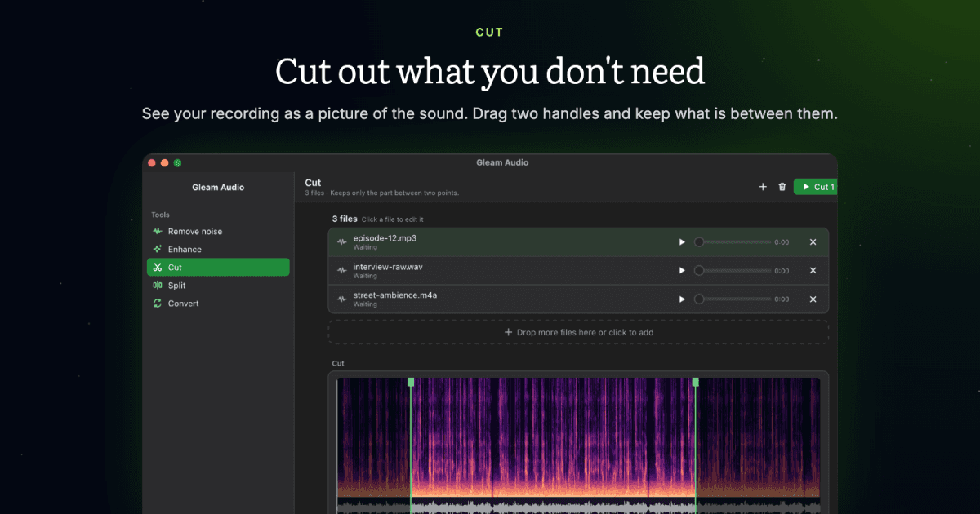Remove episode-12.mp3 from the list
980x514 pixels.
(x=813, y=242)
